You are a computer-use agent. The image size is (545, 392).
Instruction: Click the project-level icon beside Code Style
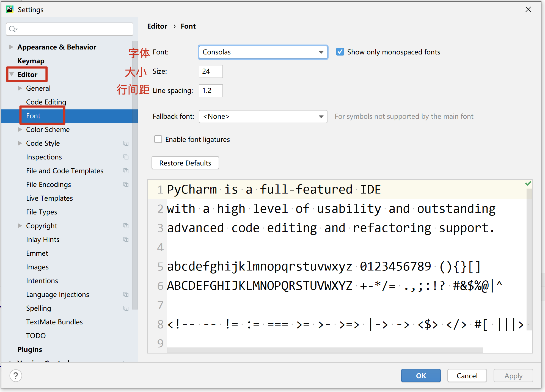[126, 143]
